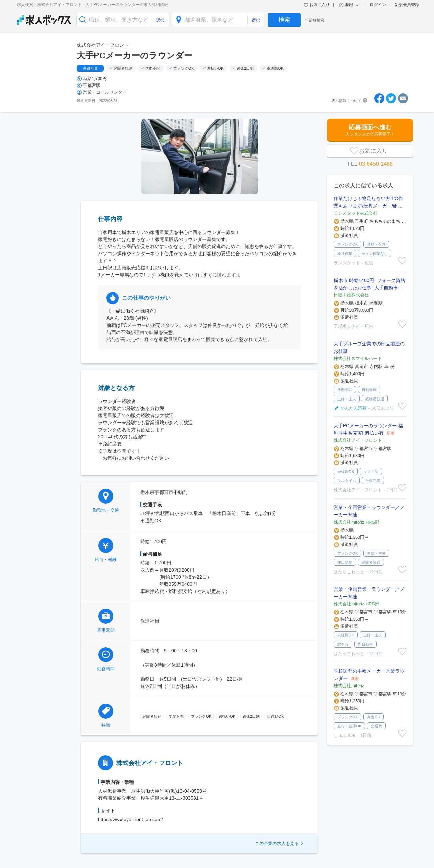Open similar job 学校訪問の手帳メーカー営業ラウンダー
434x868 pixels.
coord(369,675)
